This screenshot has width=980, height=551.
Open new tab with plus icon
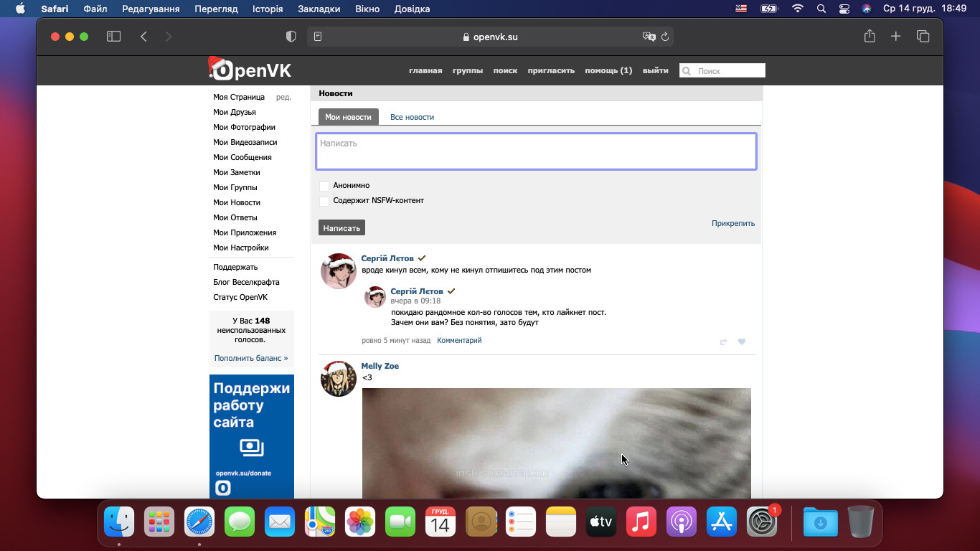895,37
